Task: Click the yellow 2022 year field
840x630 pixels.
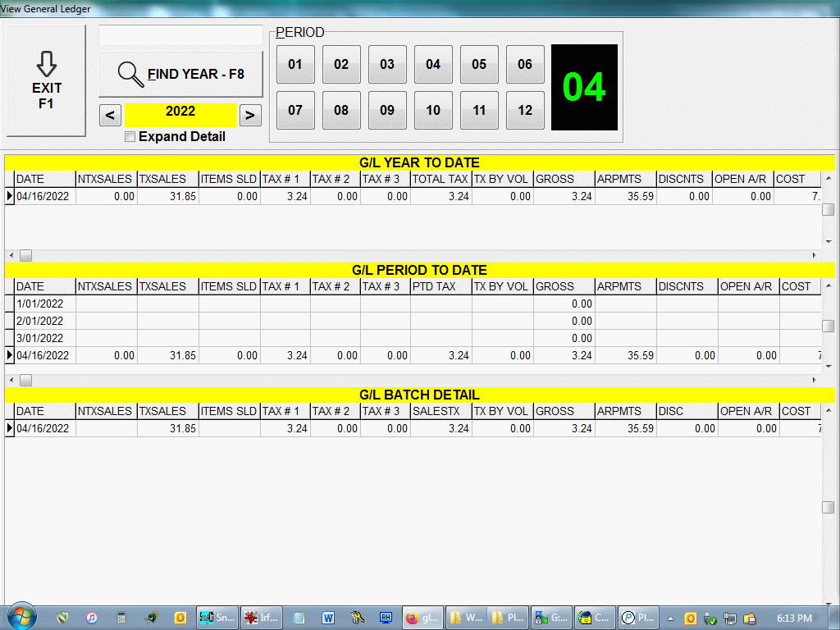Action: (180, 112)
